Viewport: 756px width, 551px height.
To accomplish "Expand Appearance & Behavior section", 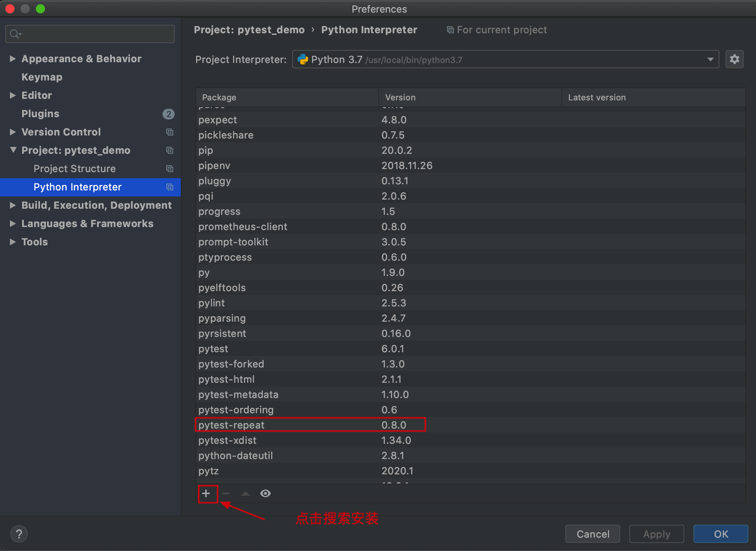I will click(13, 59).
